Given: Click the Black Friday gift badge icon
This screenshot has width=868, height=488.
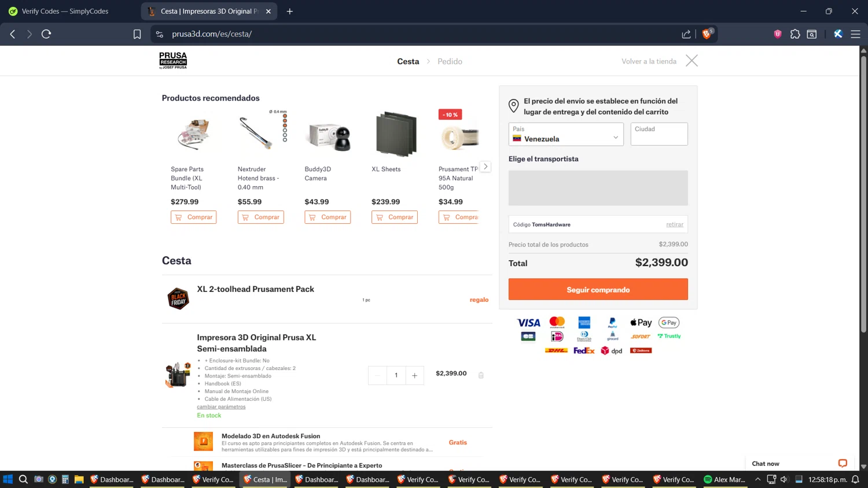Looking at the screenshot, I should 178,299.
